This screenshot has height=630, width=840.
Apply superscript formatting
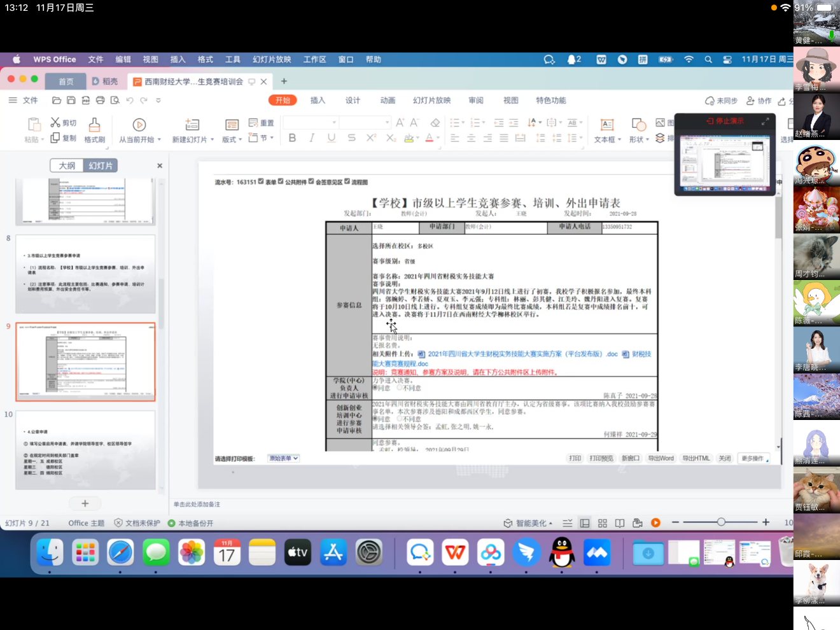pyautogui.click(x=371, y=138)
